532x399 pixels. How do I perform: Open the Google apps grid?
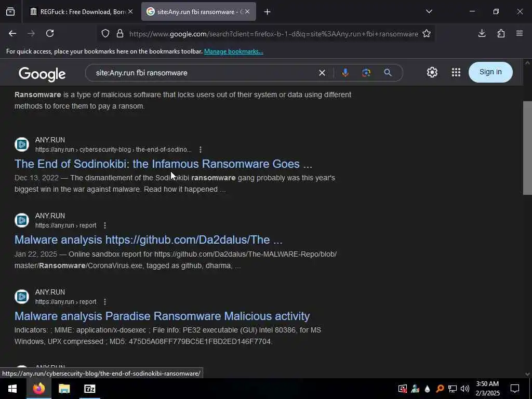click(456, 72)
